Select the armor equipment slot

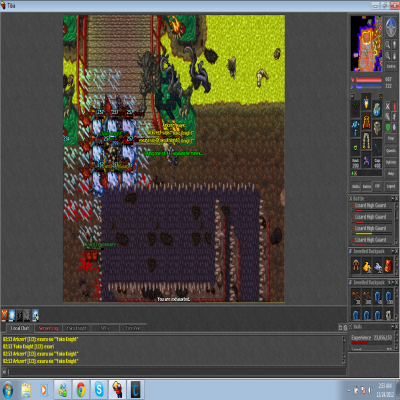click(x=366, y=122)
